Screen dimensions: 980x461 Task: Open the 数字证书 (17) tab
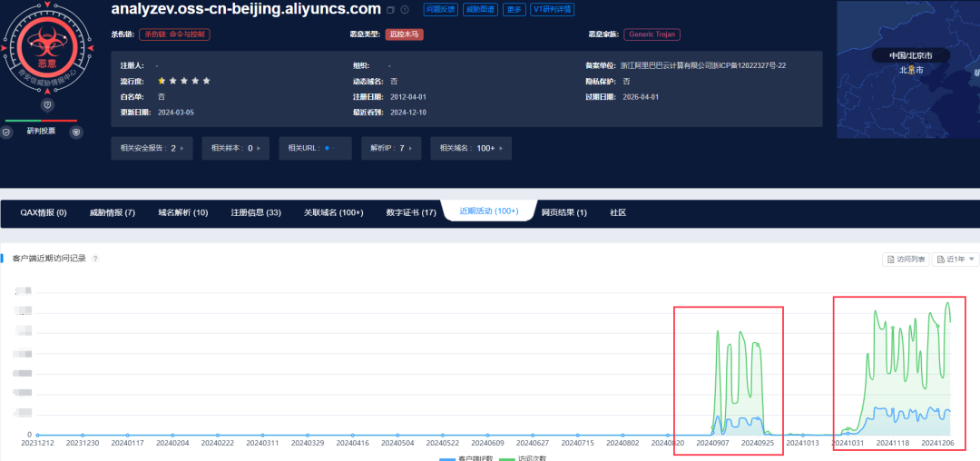point(411,212)
